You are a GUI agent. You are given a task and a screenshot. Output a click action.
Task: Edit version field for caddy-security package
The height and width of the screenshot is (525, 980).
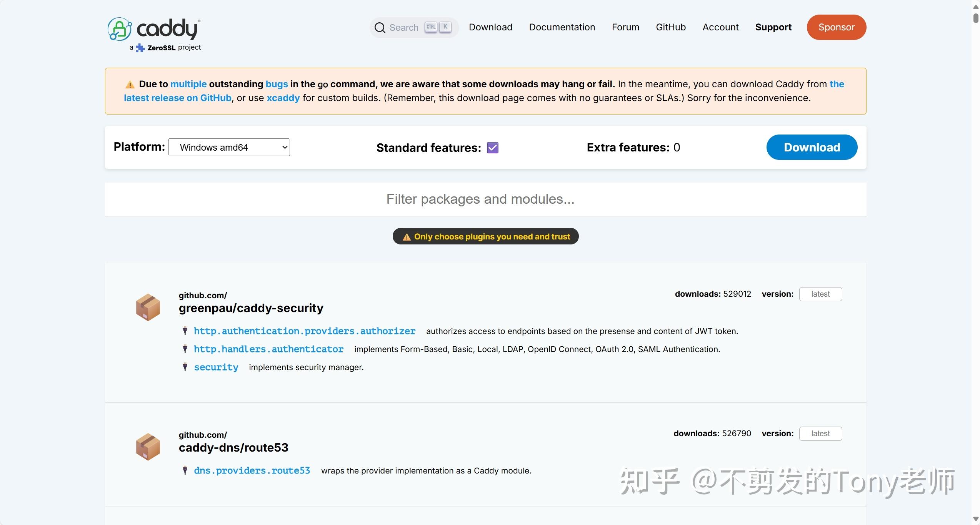pos(820,294)
